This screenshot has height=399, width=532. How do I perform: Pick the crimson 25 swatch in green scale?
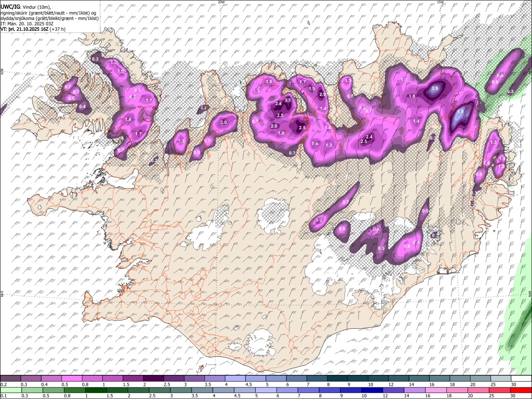click(x=499, y=390)
